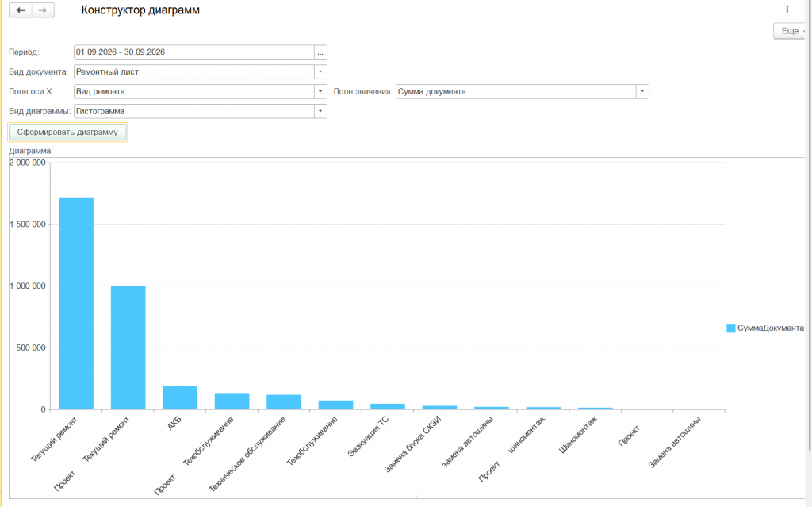Click the СуммаДокумента legend color square
Viewport: 812px width, 507px height.
point(730,328)
